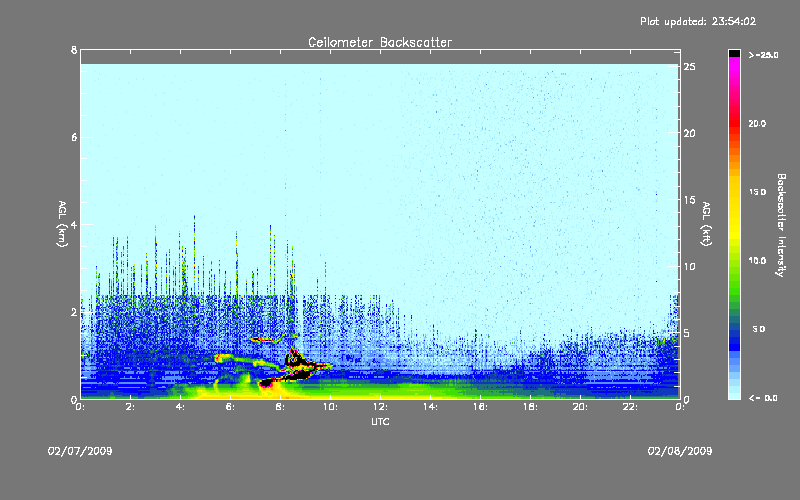Click the '10.0' colorbar tick label

pyautogui.click(x=757, y=261)
